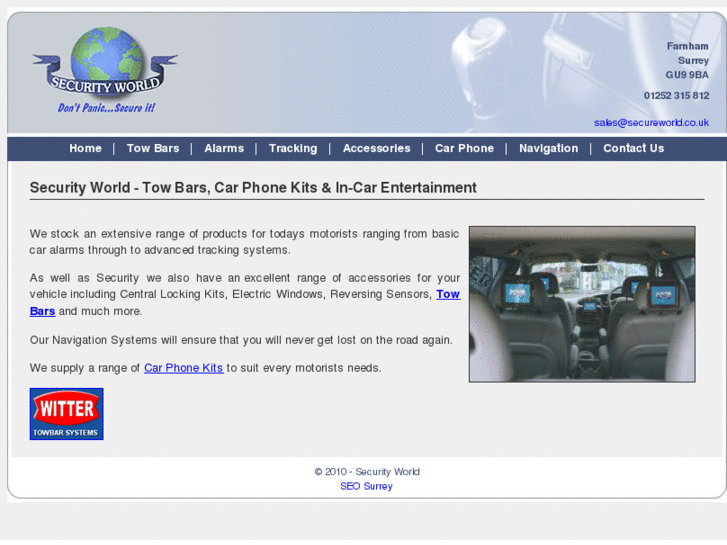Click the Witter Towbar Systems logo
727x545 pixels.
click(66, 414)
